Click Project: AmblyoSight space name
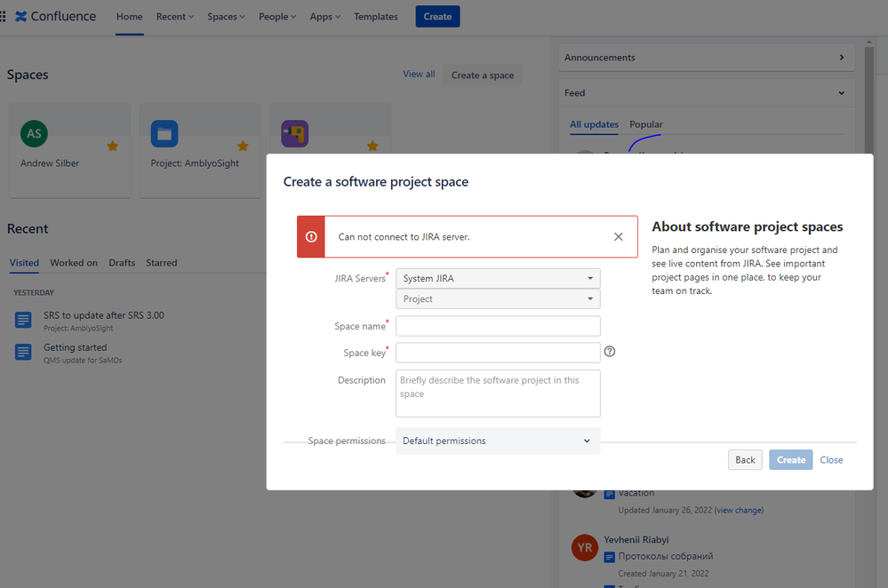Screen dimensions: 888x588 tap(195, 163)
